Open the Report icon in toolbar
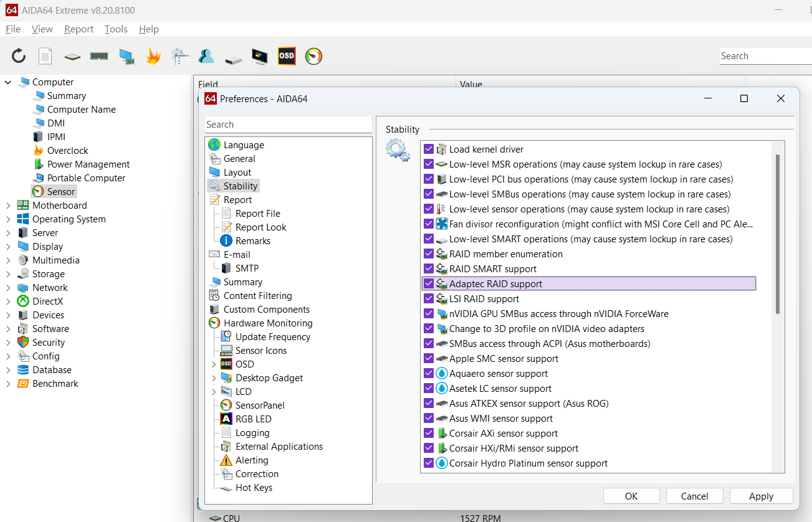The image size is (812, 522). point(45,57)
